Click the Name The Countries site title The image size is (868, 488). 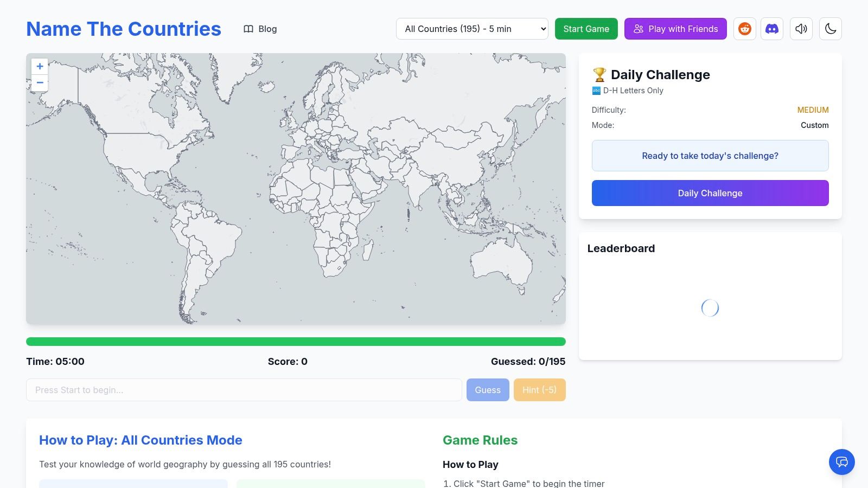(124, 29)
